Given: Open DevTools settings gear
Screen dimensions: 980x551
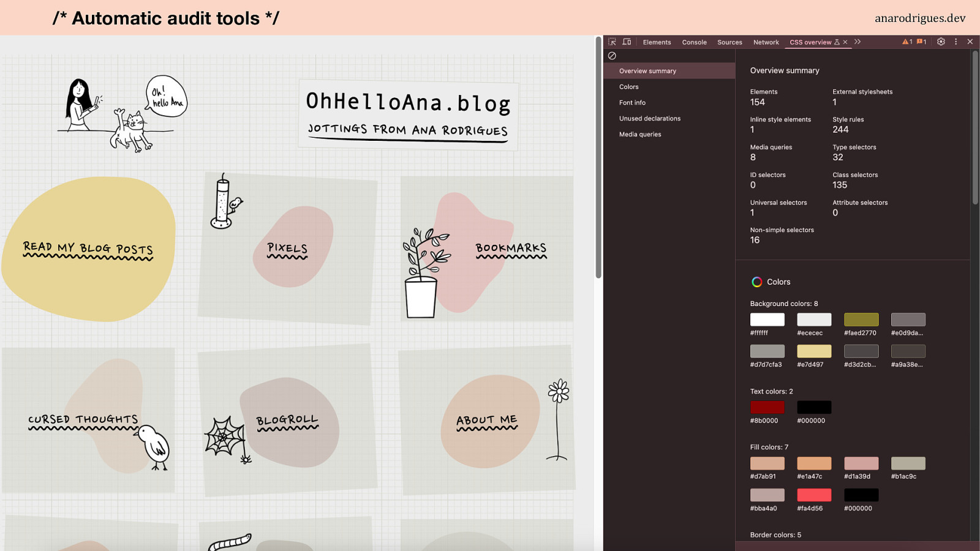Looking at the screenshot, I should [941, 42].
